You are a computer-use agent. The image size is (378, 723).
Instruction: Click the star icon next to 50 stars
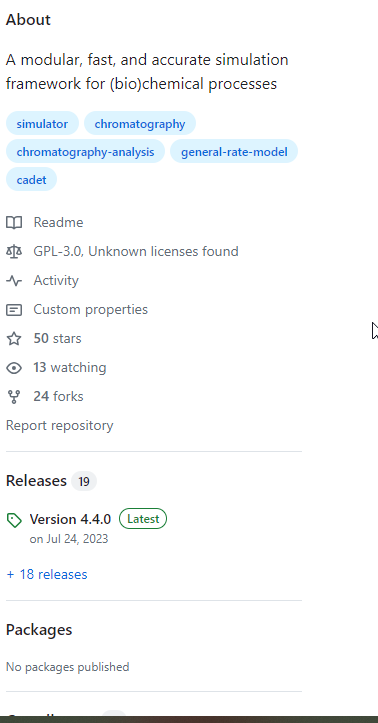[14, 339]
